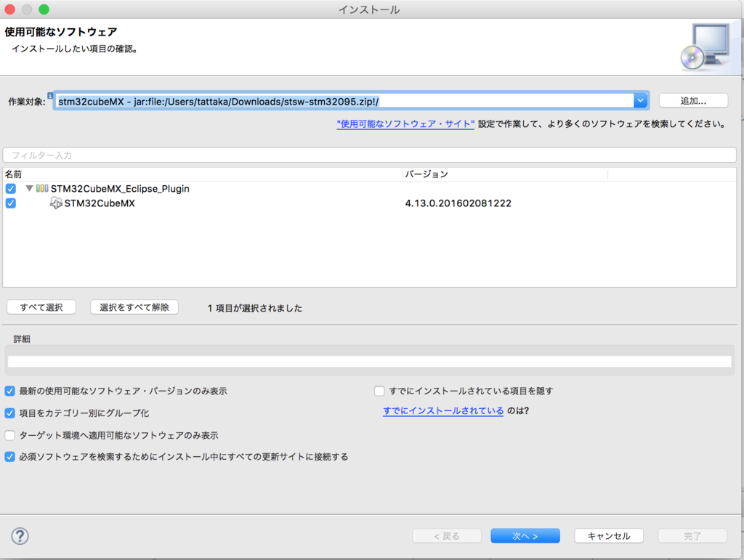Click the すべて選択 button
744x560 pixels.
point(41,307)
